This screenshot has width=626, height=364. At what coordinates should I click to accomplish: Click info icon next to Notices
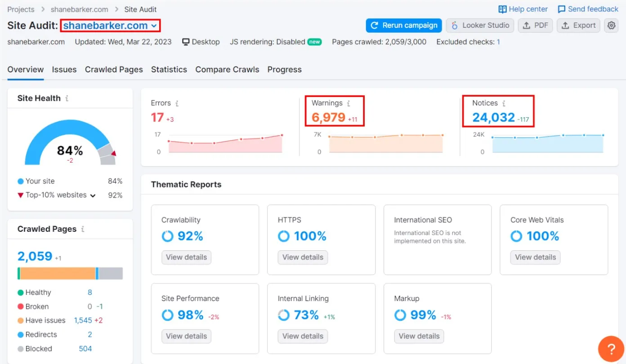(x=504, y=103)
